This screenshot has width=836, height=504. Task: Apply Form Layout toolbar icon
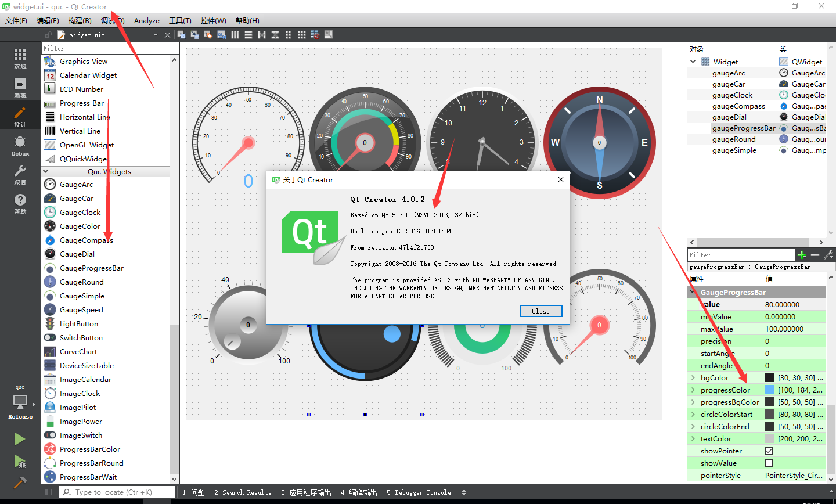coord(289,35)
